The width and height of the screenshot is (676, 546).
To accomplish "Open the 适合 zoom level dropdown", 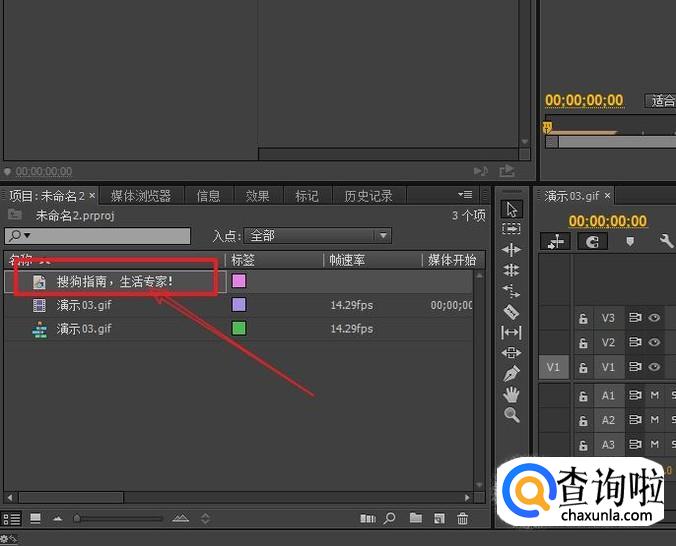I will pyautogui.click(x=660, y=101).
